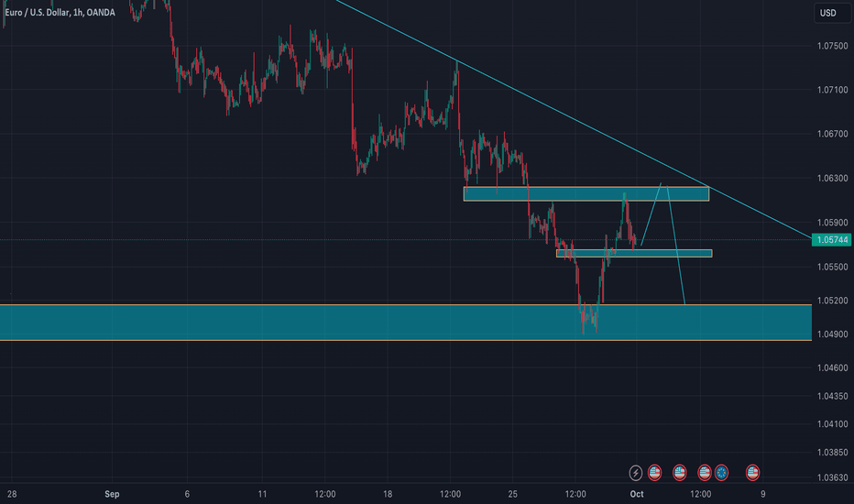Click the 1.03850 price axis label
The height and width of the screenshot is (504, 854).
(x=832, y=453)
